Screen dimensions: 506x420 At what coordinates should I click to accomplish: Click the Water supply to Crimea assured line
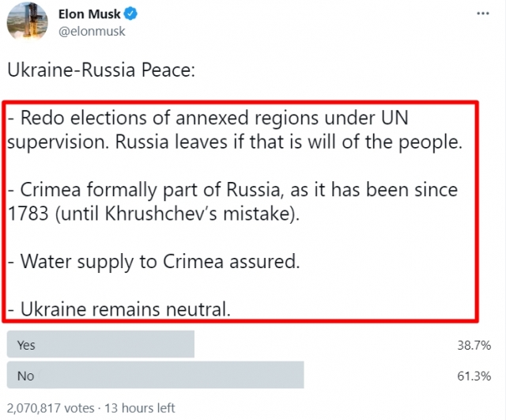154,262
